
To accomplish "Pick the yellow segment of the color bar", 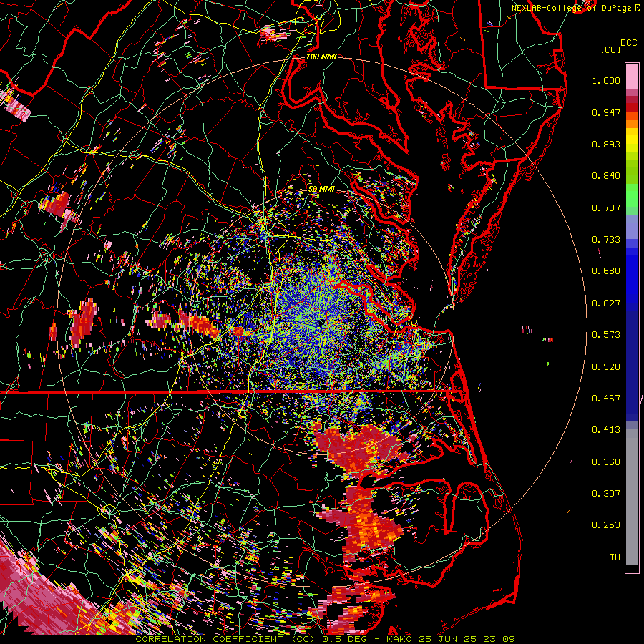I will 632,140.
